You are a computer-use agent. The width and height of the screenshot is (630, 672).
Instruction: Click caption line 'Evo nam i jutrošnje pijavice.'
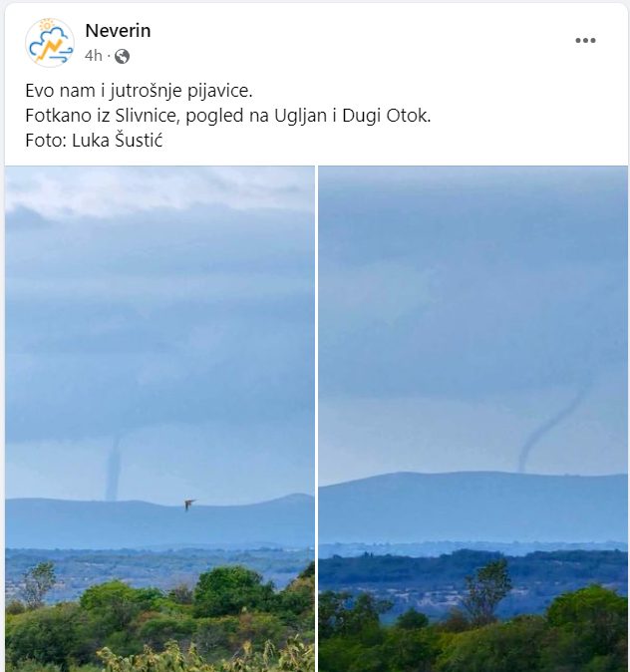tap(139, 91)
